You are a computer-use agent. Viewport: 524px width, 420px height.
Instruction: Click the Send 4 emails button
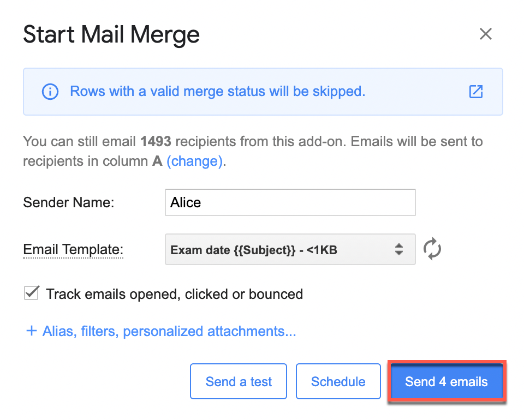pyautogui.click(x=446, y=381)
